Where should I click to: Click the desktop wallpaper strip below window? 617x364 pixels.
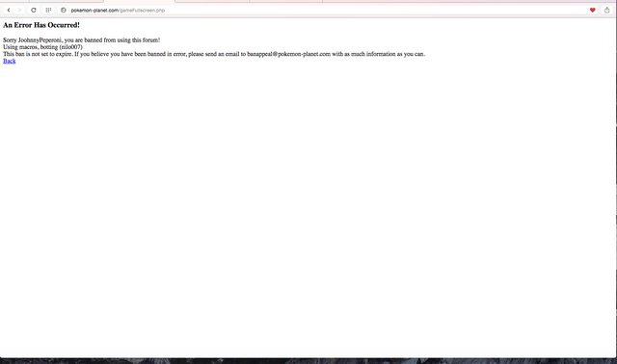308,361
